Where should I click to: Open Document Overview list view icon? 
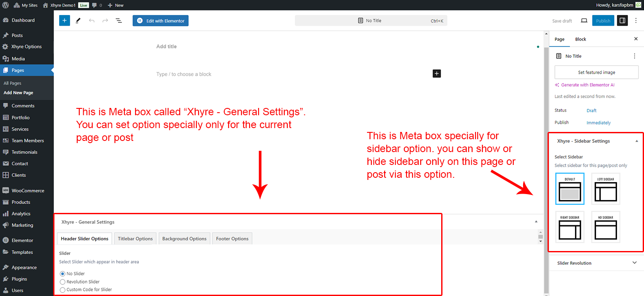pos(119,21)
